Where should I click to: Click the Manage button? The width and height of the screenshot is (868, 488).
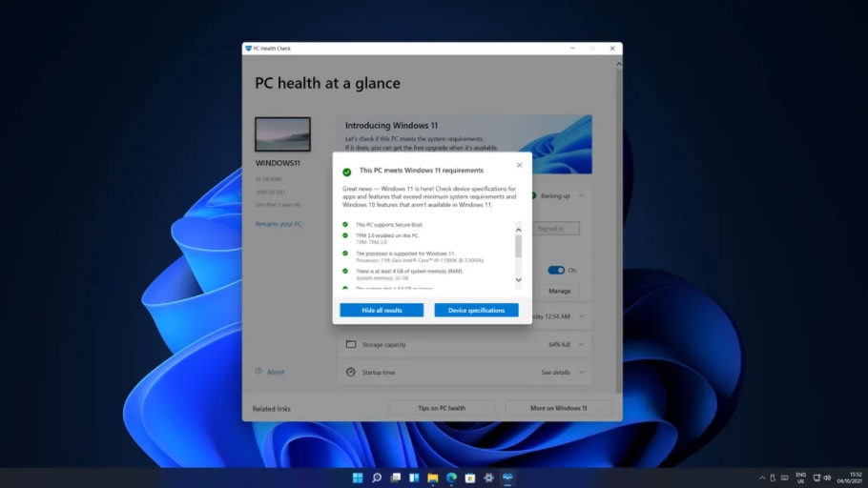pos(560,291)
